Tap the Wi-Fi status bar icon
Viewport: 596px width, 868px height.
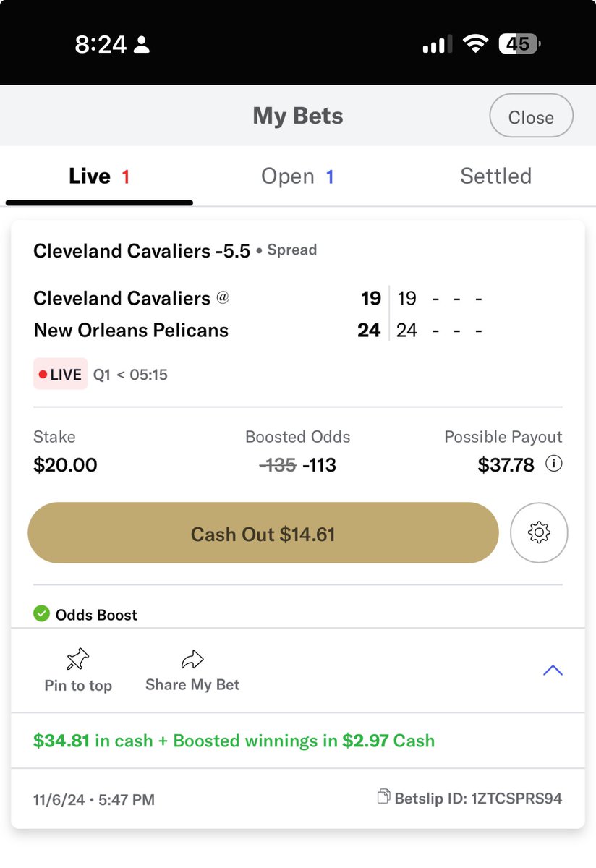474,45
